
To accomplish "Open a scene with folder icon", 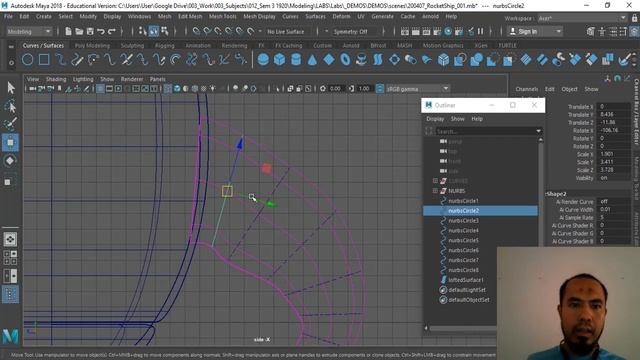I will pos(79,31).
